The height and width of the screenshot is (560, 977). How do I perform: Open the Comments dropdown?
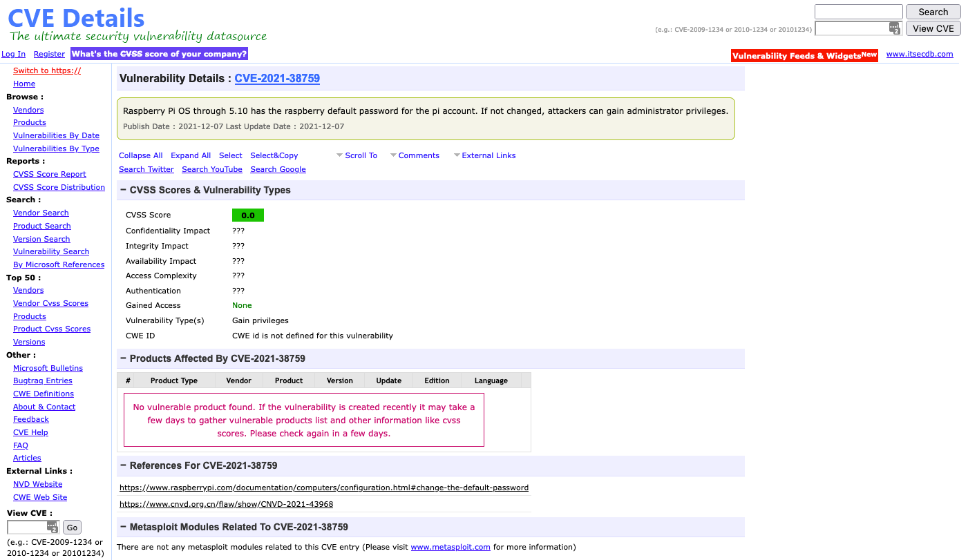click(x=415, y=155)
